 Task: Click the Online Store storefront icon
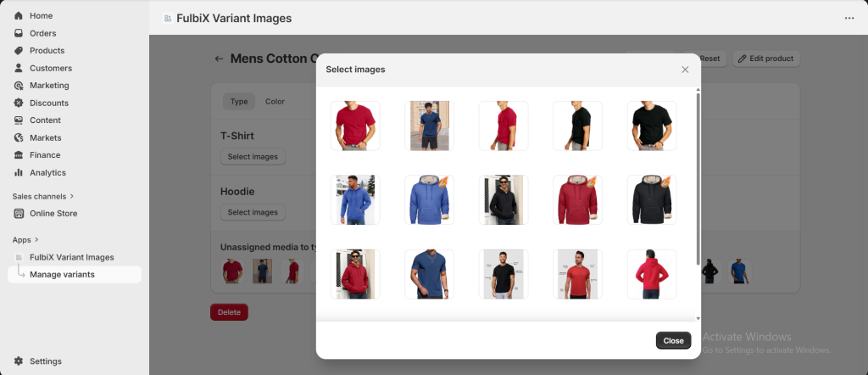[x=19, y=214]
